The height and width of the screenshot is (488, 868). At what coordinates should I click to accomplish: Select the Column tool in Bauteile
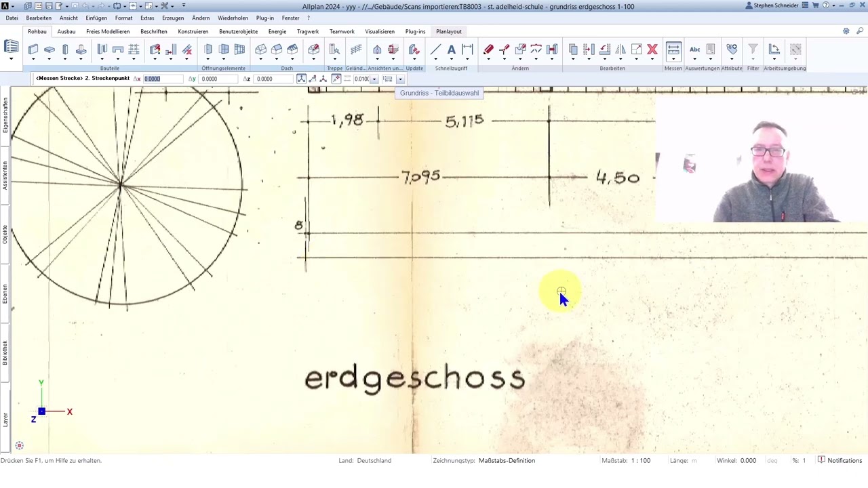[x=65, y=49]
